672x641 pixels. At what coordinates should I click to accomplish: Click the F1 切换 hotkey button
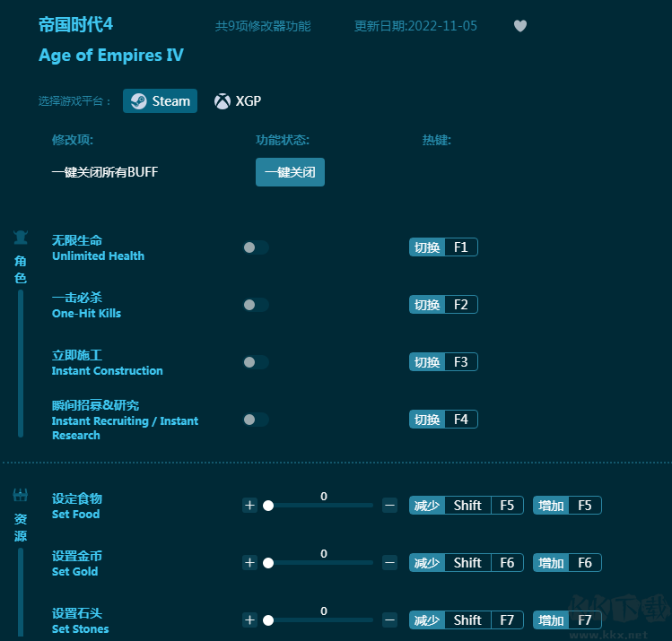[443, 247]
